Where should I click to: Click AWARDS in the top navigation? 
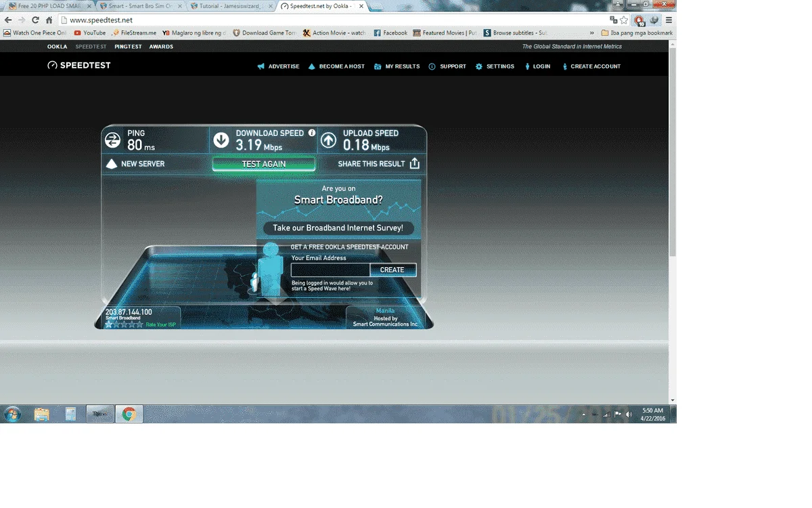[x=161, y=47]
